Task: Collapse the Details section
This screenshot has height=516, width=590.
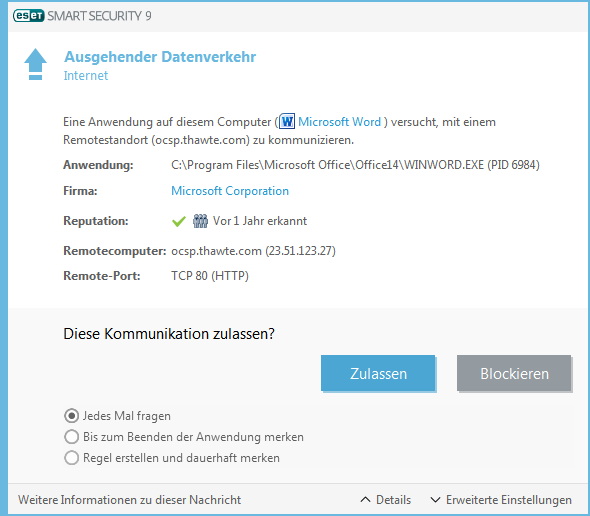Action: (385, 500)
